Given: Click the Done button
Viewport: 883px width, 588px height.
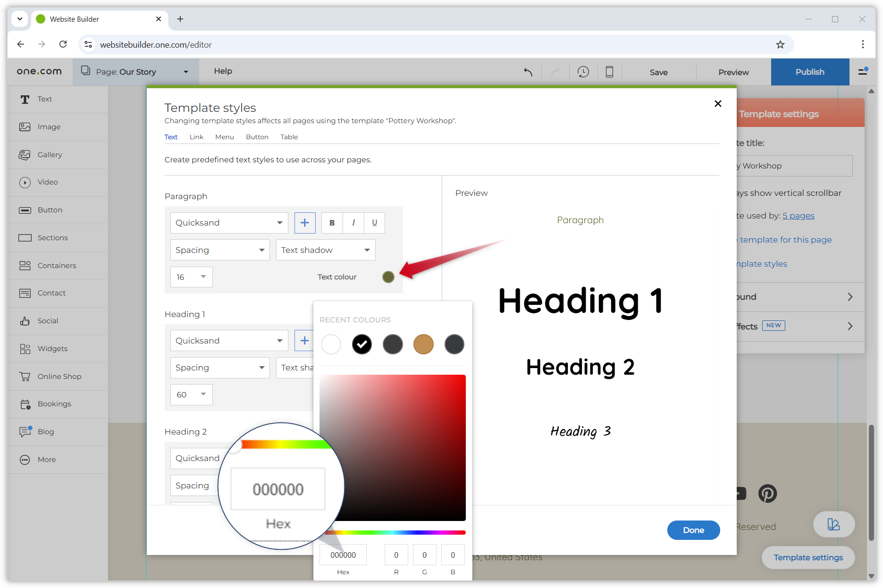Looking at the screenshot, I should 693,530.
